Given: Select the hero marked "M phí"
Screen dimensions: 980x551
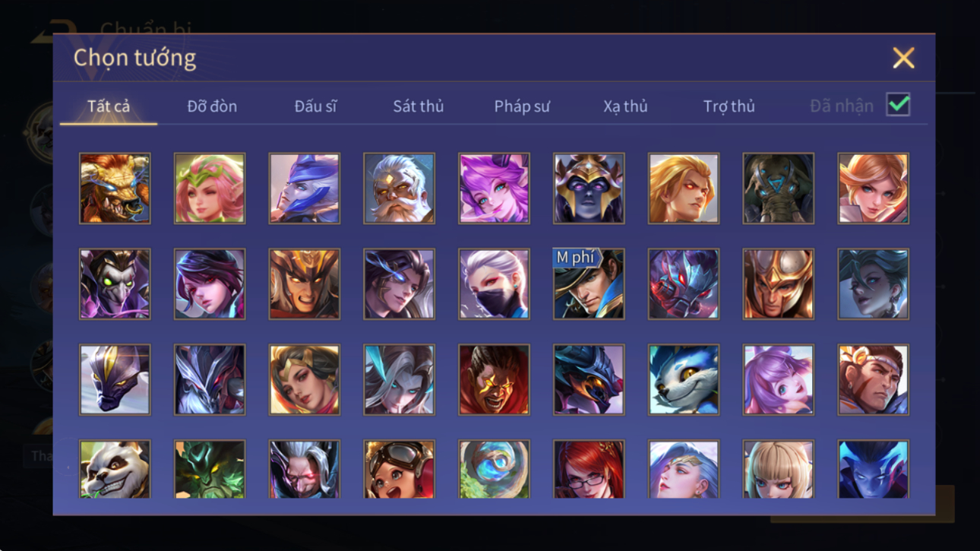Looking at the screenshot, I should [589, 284].
